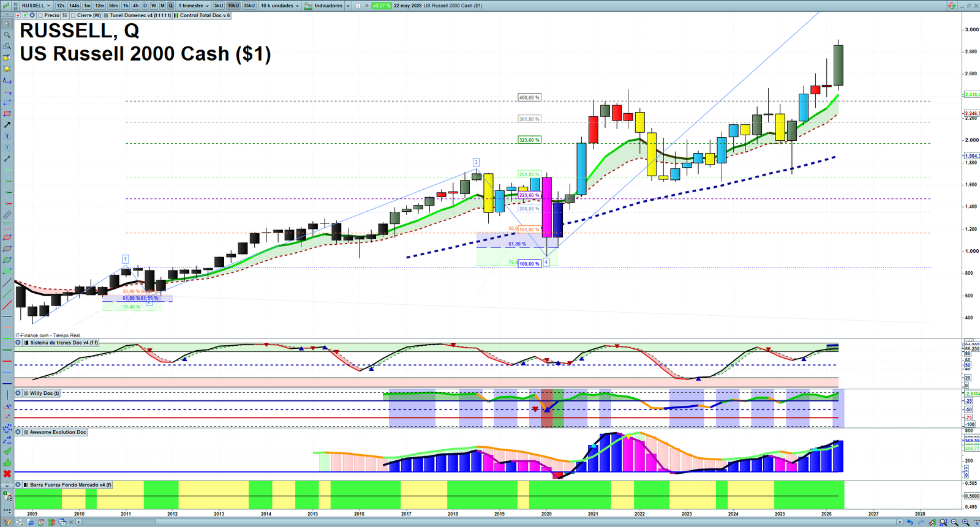Click the red X delete icon in sidebar

tap(7, 474)
